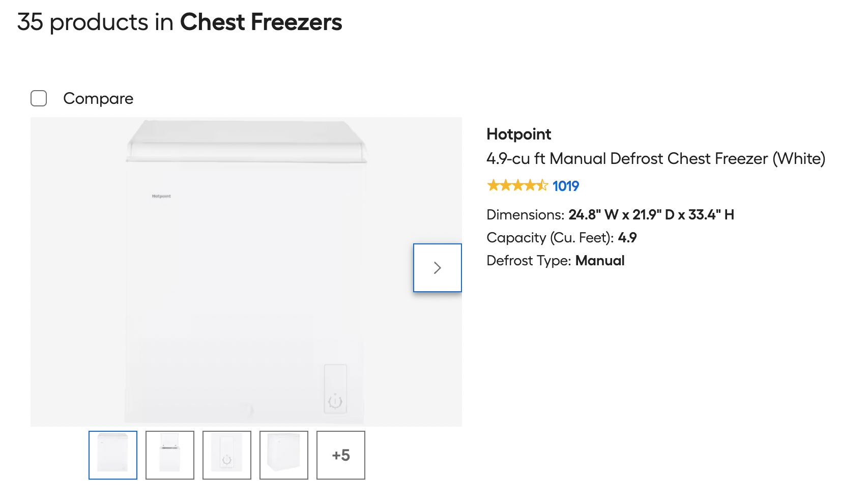Viewport: 868px width, 500px height.
Task: Click the Compare label text
Action: coord(98,98)
